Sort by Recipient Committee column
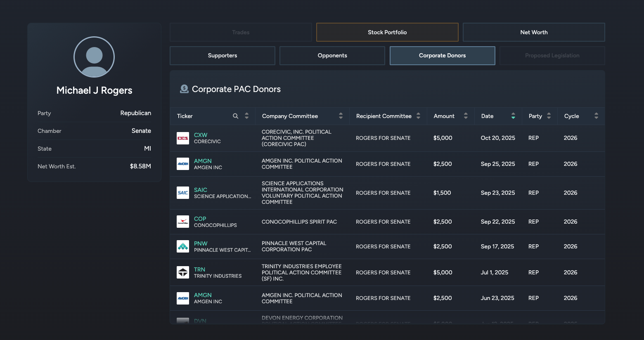The image size is (644, 340). coord(418,116)
